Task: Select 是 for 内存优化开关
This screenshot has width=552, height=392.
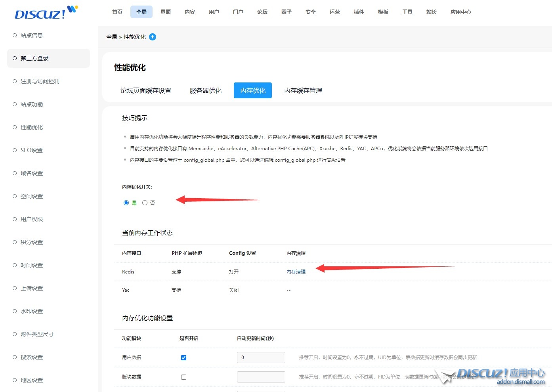Action: (126, 203)
